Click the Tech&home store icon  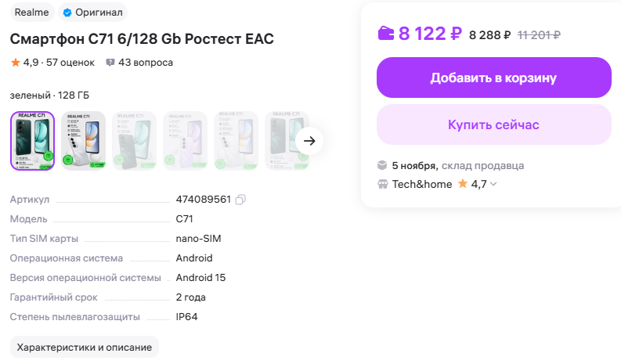382,184
